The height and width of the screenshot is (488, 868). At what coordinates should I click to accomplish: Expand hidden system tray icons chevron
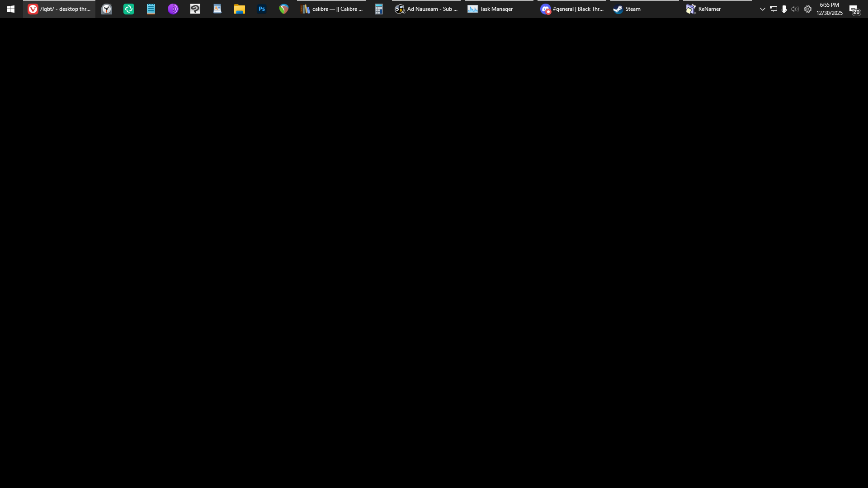pos(763,9)
